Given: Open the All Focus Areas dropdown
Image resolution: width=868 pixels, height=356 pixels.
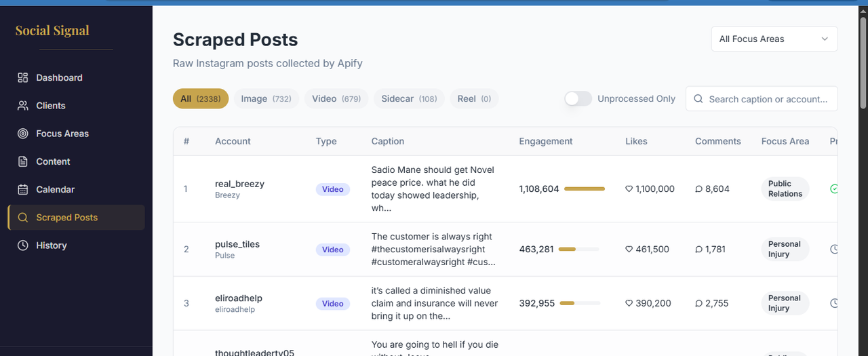Looking at the screenshot, I should click(x=774, y=39).
